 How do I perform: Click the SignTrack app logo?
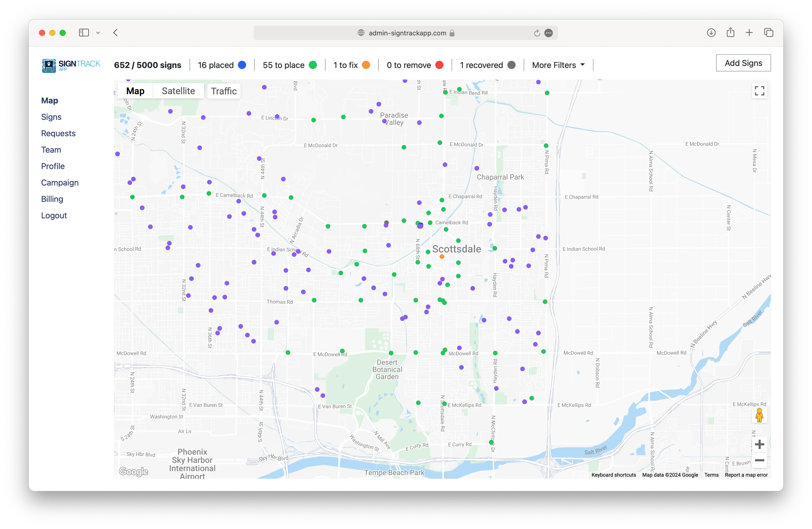[x=71, y=65]
